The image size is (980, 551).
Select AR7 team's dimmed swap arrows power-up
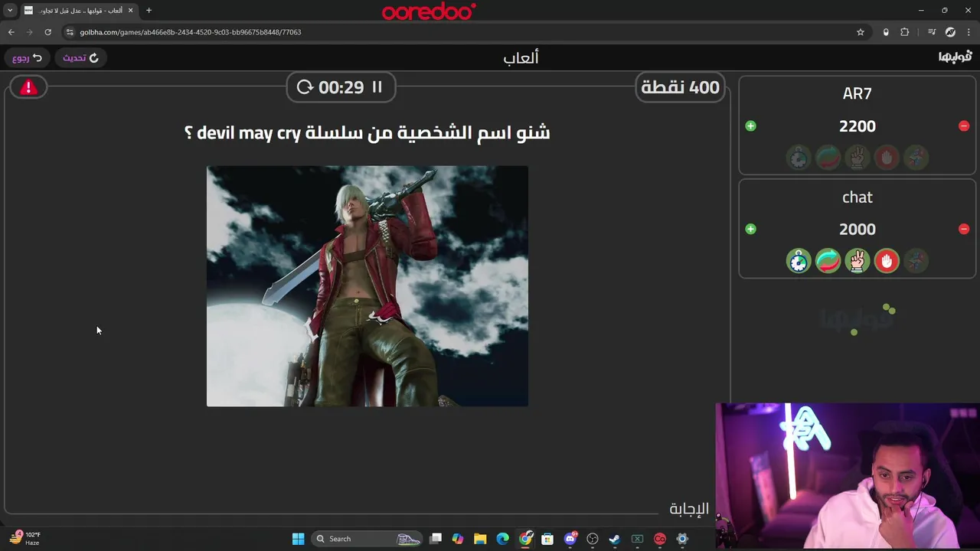(828, 158)
